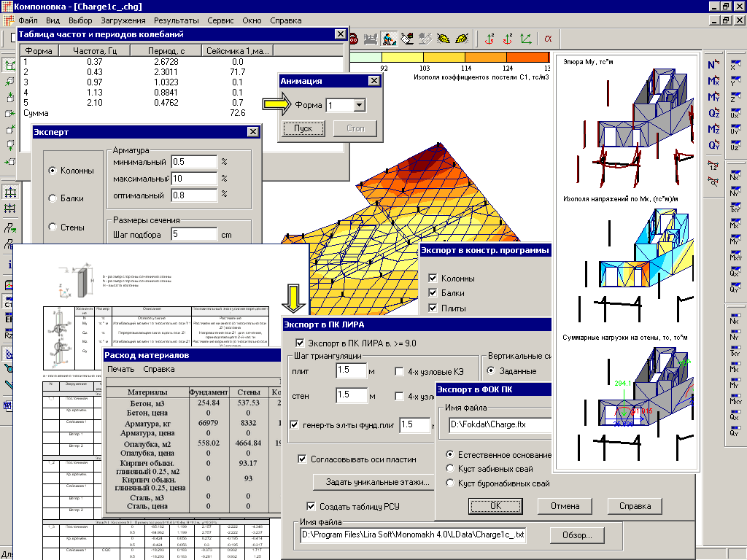Select the snow shovel worker toolbar icon
Viewport: 747px width, 560px height.
tap(390, 37)
